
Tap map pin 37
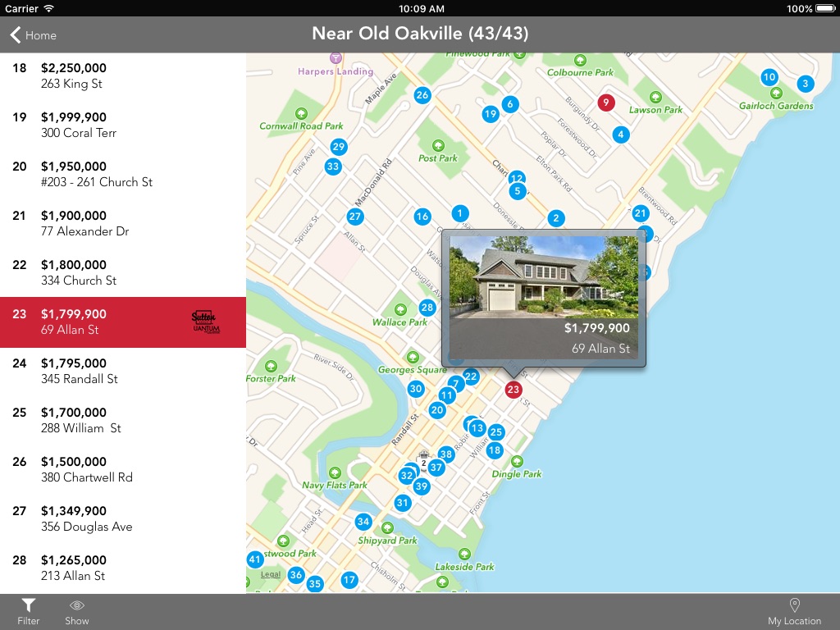pyautogui.click(x=436, y=468)
